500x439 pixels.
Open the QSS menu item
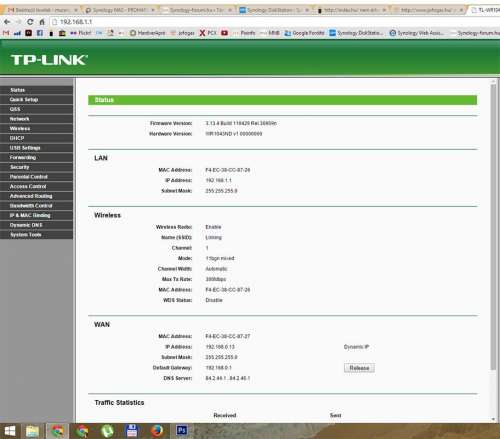[x=37, y=109]
